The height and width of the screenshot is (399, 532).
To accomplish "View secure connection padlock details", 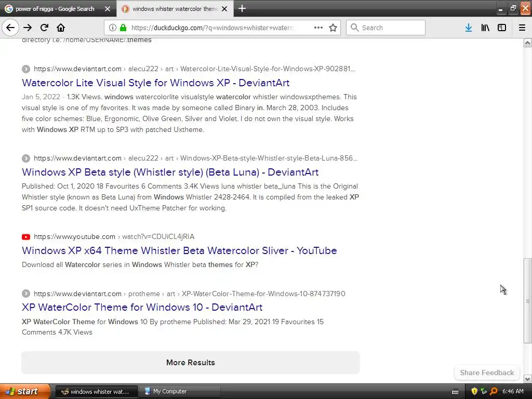I will 123,28.
